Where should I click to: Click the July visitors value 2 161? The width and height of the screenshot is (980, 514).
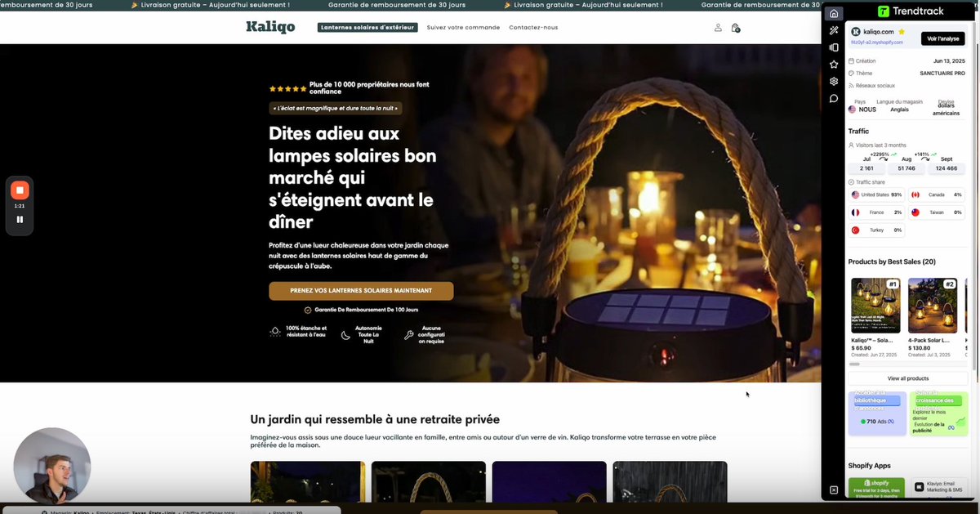point(866,168)
